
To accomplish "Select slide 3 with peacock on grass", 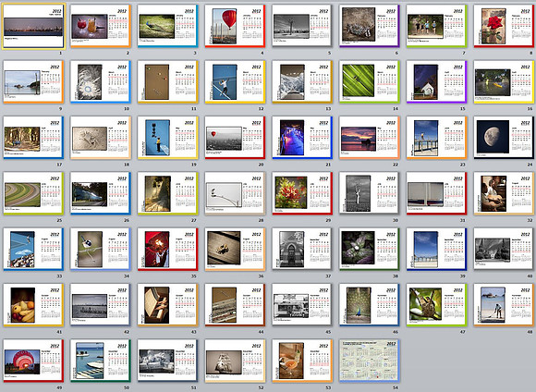I will click(x=168, y=26).
